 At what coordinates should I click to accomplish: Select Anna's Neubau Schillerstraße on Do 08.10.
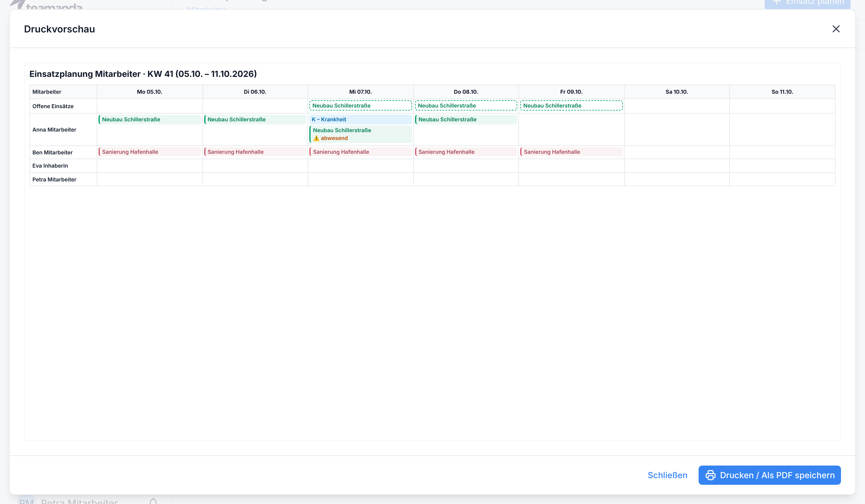pyautogui.click(x=466, y=120)
